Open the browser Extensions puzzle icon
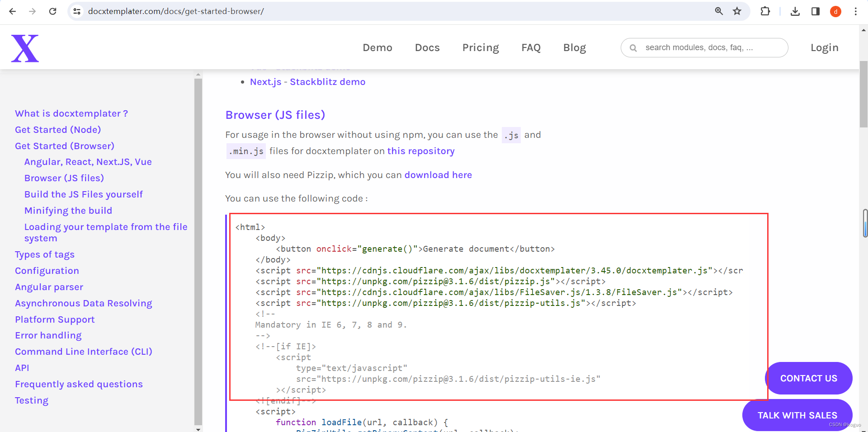 (x=765, y=11)
